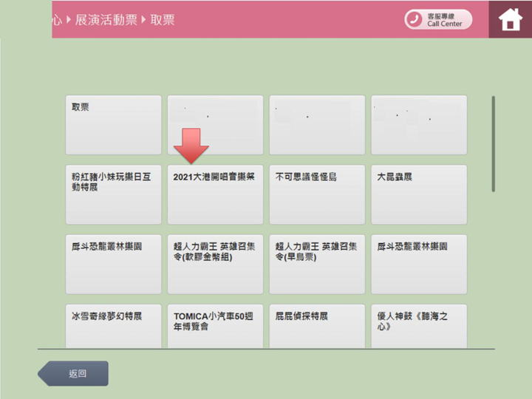This screenshot has height=399, width=532.
Task: Select the 屁屁偵探特展 tile
Action: tap(316, 325)
